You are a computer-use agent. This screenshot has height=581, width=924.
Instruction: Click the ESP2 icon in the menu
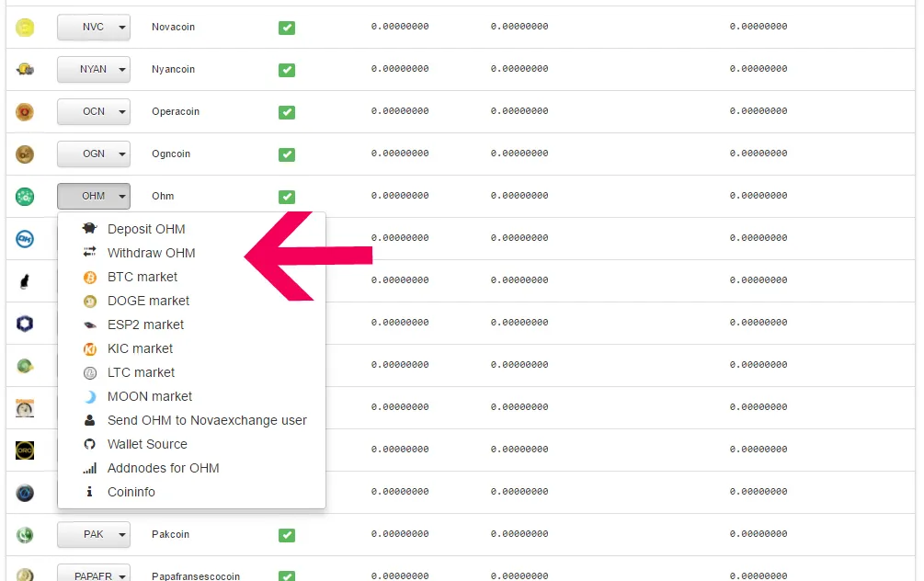click(89, 325)
